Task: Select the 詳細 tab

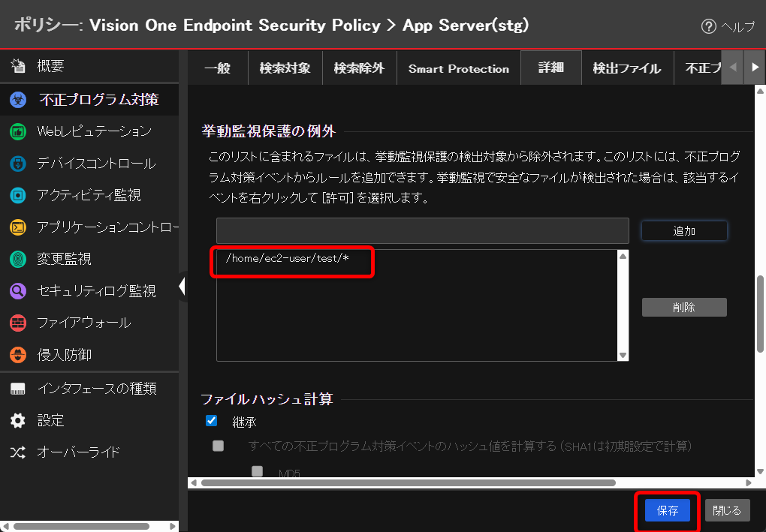Action: pos(551,68)
